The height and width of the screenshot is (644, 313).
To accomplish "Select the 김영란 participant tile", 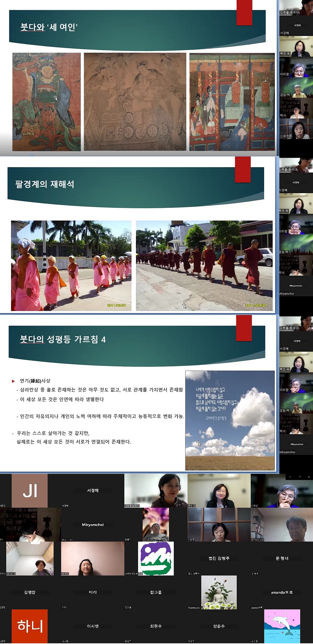I will (30, 592).
